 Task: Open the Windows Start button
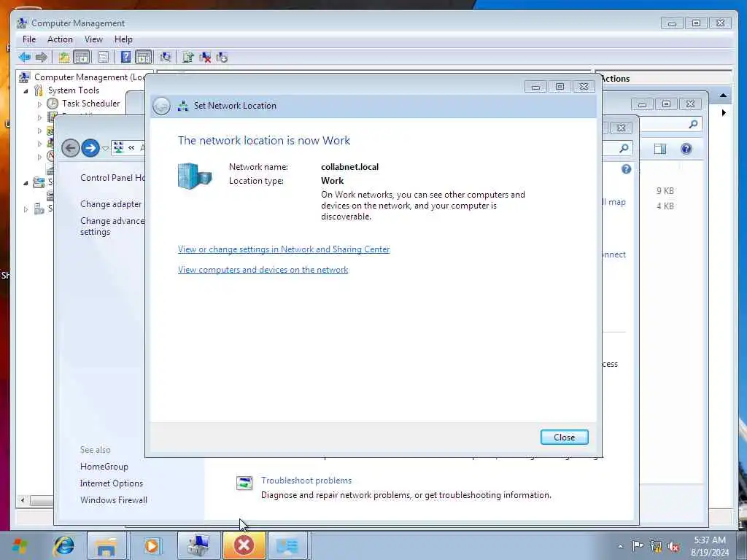point(20,545)
